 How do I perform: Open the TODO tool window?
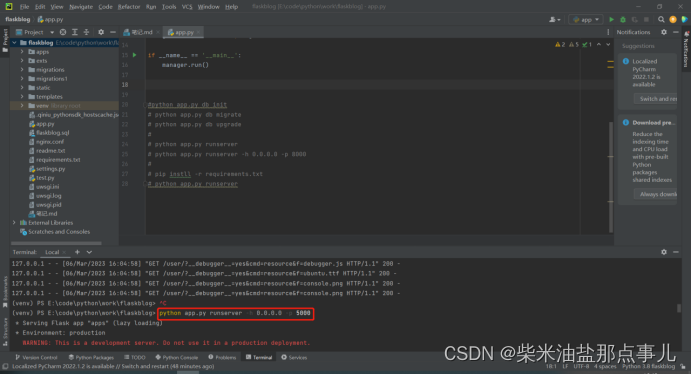click(x=135, y=357)
